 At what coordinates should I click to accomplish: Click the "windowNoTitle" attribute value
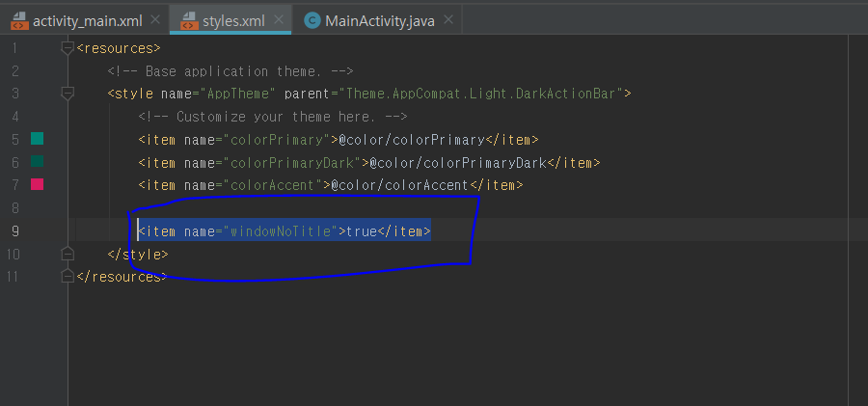pyautogui.click(x=281, y=231)
